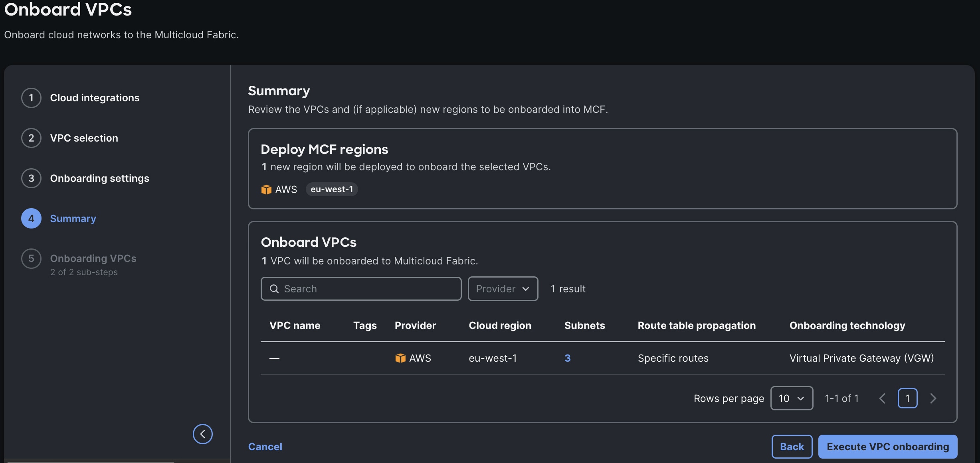Open the Rows per page dropdown
Screen dimensions: 980x463
(792, 398)
